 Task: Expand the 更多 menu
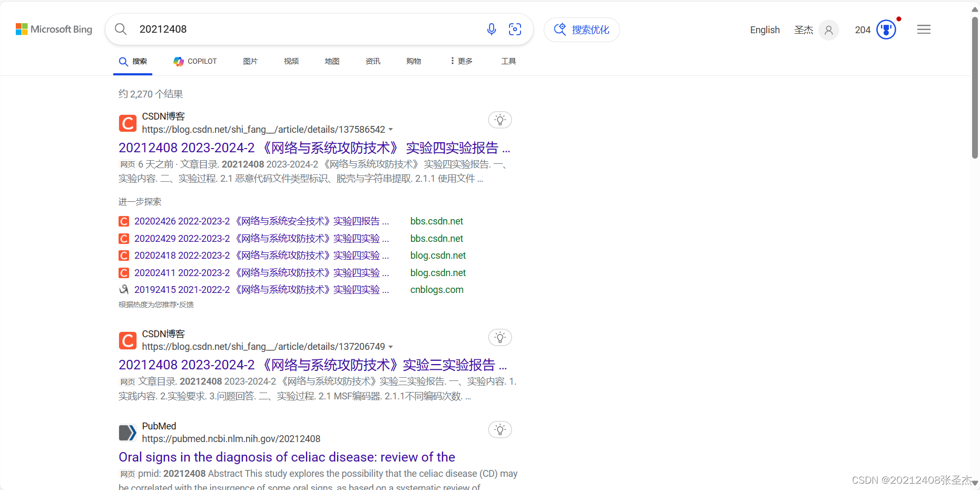(462, 62)
